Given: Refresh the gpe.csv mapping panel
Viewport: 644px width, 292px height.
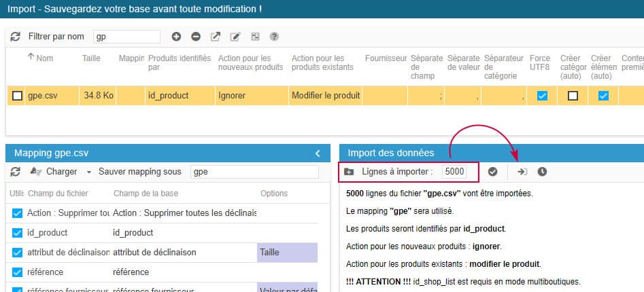Looking at the screenshot, I should (x=15, y=172).
